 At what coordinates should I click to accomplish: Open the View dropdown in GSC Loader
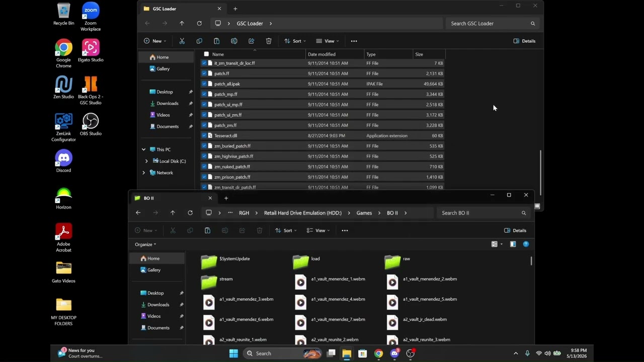coord(328,41)
